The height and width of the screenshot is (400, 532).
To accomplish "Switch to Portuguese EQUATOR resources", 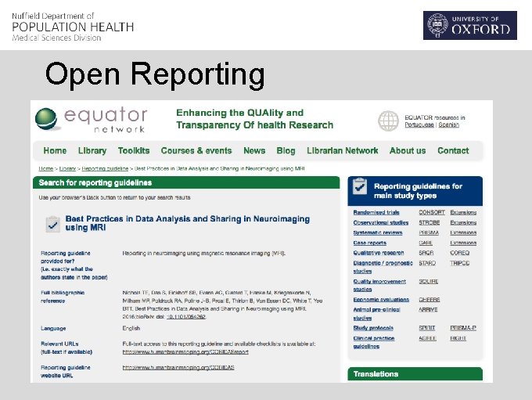I will click(x=419, y=124).
